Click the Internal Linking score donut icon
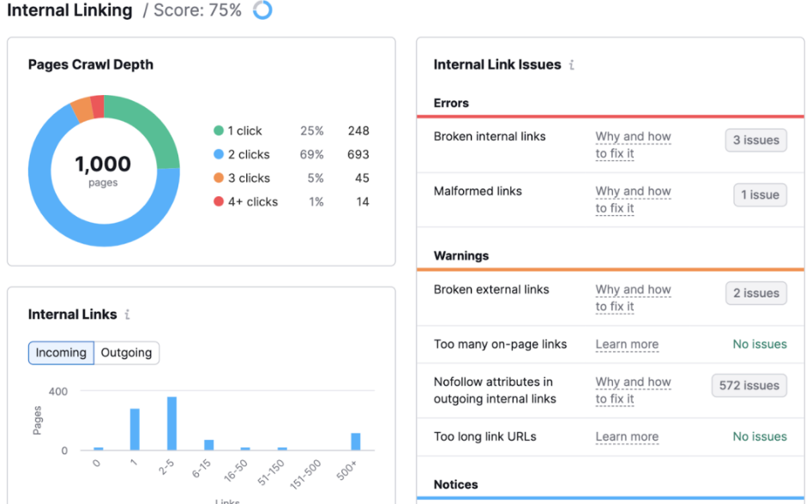 click(x=262, y=9)
